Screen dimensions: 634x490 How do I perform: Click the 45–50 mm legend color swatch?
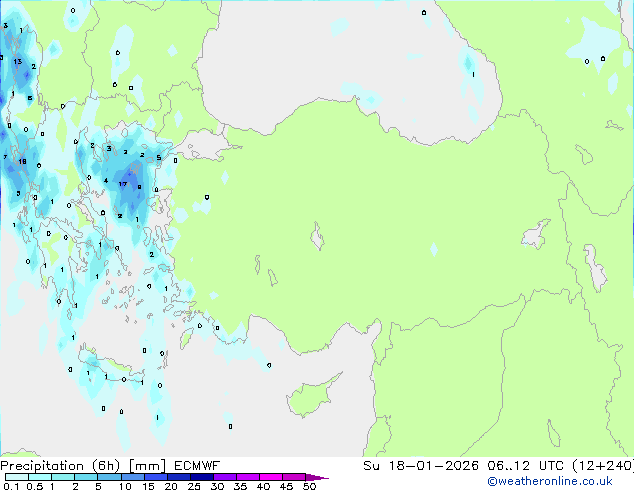(x=294, y=477)
